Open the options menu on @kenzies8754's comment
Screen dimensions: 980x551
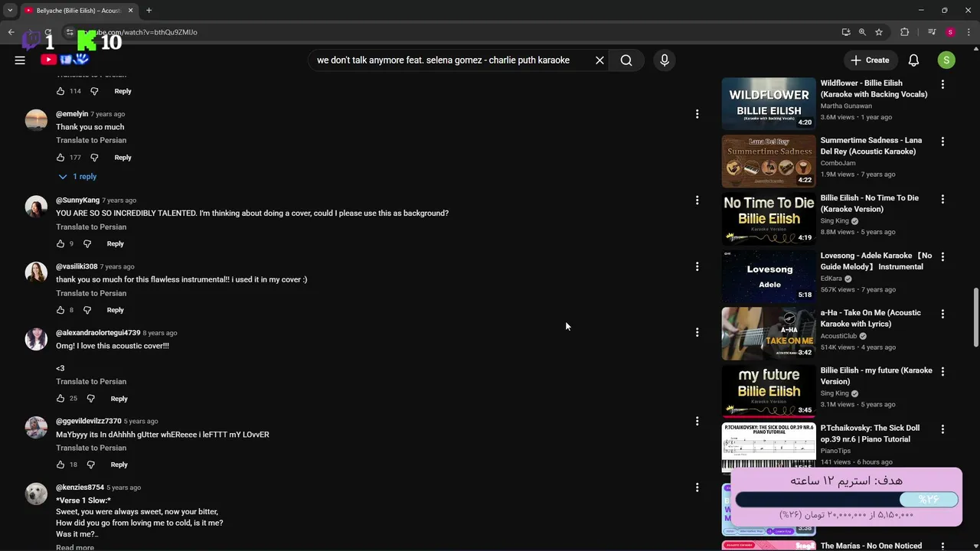[697, 487]
